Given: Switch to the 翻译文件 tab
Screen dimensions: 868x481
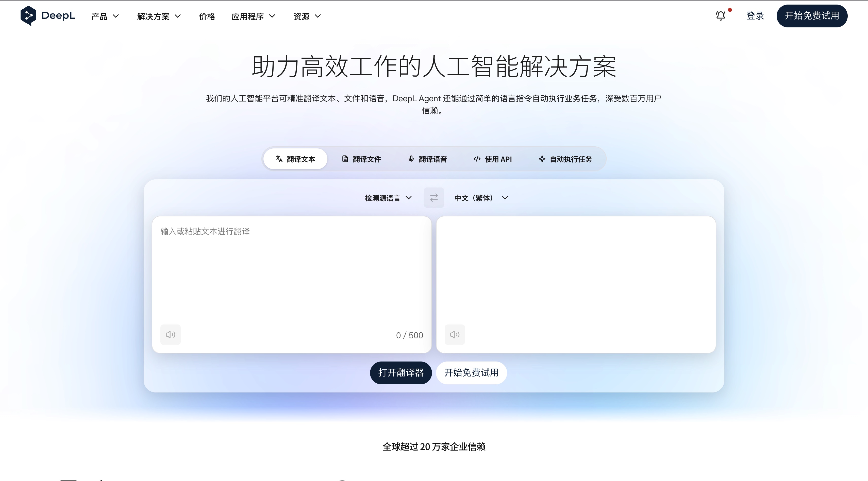Looking at the screenshot, I should click(x=362, y=159).
